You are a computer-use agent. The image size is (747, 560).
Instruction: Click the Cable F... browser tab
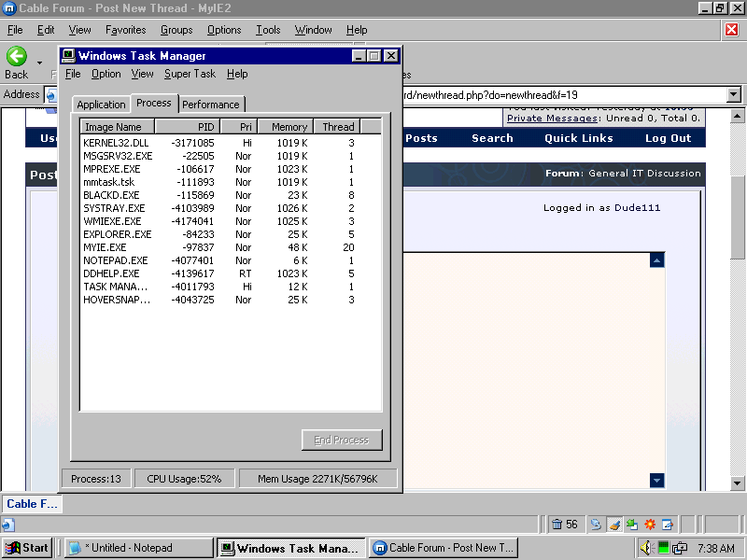pyautogui.click(x=32, y=504)
